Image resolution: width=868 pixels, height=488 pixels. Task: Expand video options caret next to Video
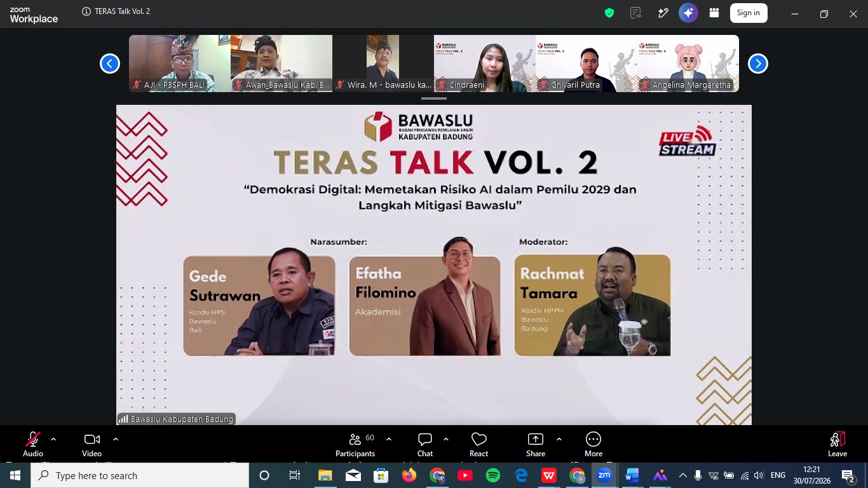116,439
